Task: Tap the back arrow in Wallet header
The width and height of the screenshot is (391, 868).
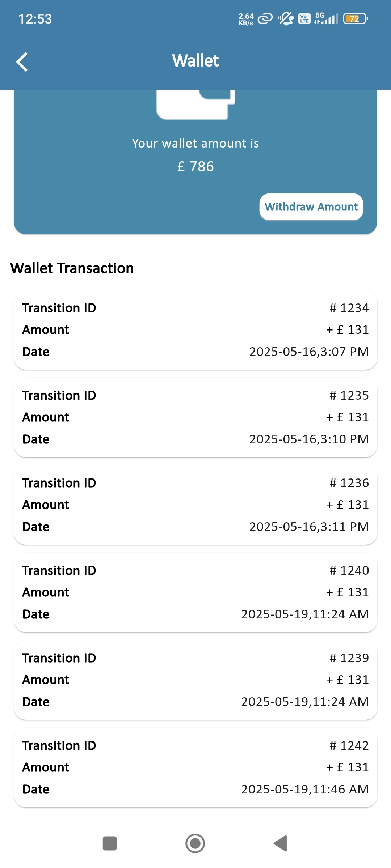Action: tap(22, 62)
